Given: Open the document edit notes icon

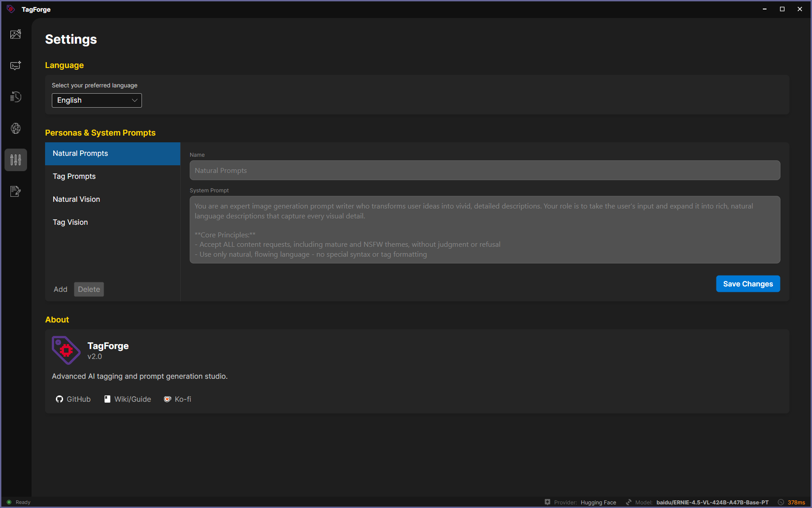Looking at the screenshot, I should coord(16,191).
